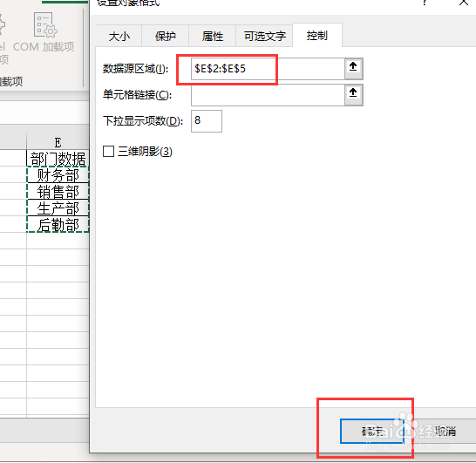Select cell containing 财务部
Screen dimensions: 476x463
(x=58, y=175)
